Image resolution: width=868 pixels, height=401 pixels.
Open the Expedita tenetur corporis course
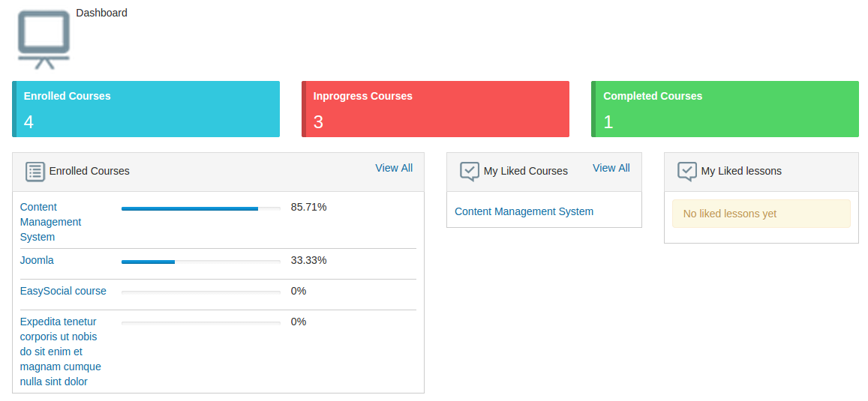[60, 352]
